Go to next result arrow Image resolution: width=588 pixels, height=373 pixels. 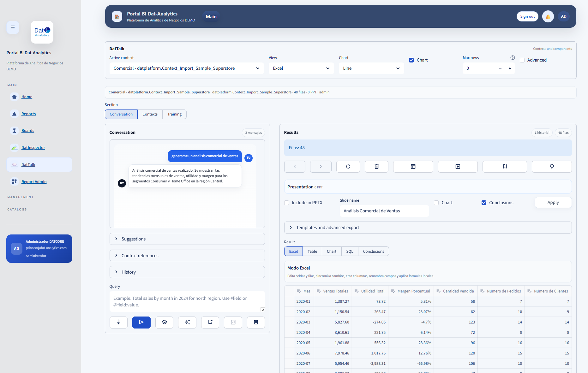pos(321,167)
